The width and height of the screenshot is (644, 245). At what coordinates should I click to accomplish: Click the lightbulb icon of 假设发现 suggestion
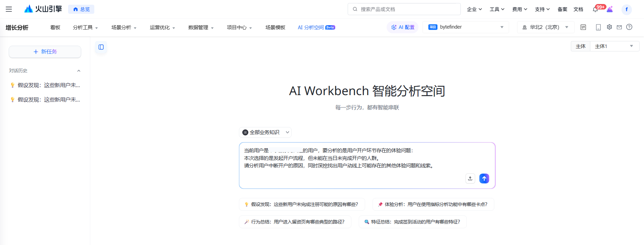pos(247,204)
